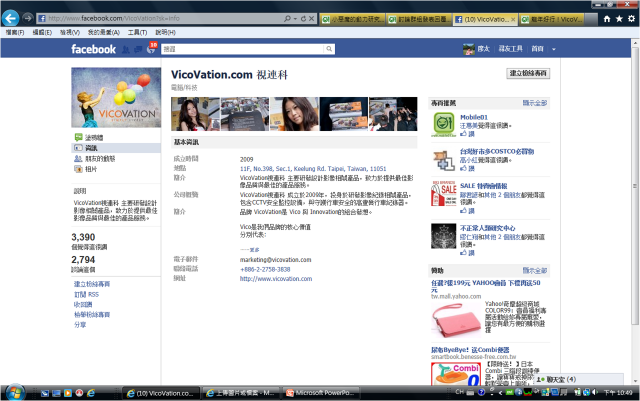640x401 pixels.
Task: Click the Windows Start orb
Action: coord(15,393)
